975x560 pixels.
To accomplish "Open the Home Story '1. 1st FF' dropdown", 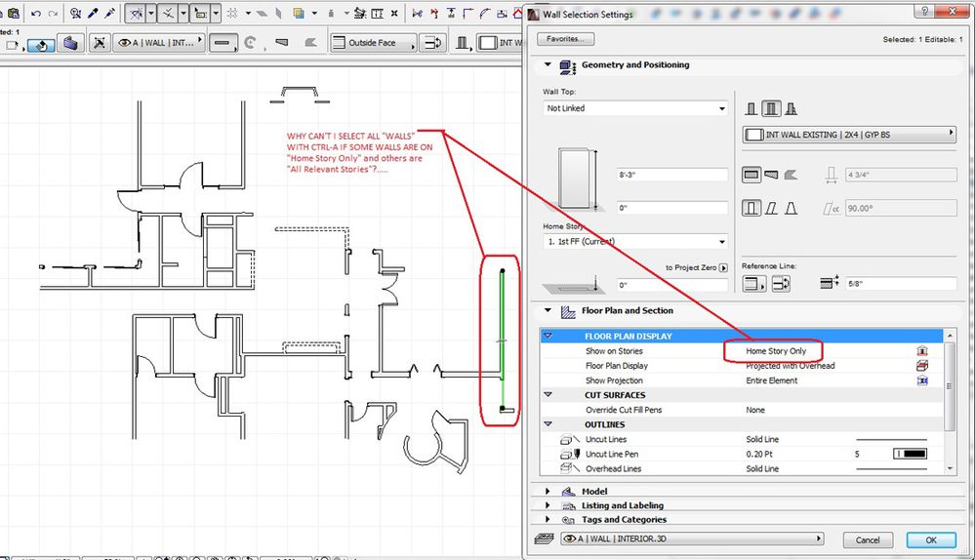I will 634,241.
